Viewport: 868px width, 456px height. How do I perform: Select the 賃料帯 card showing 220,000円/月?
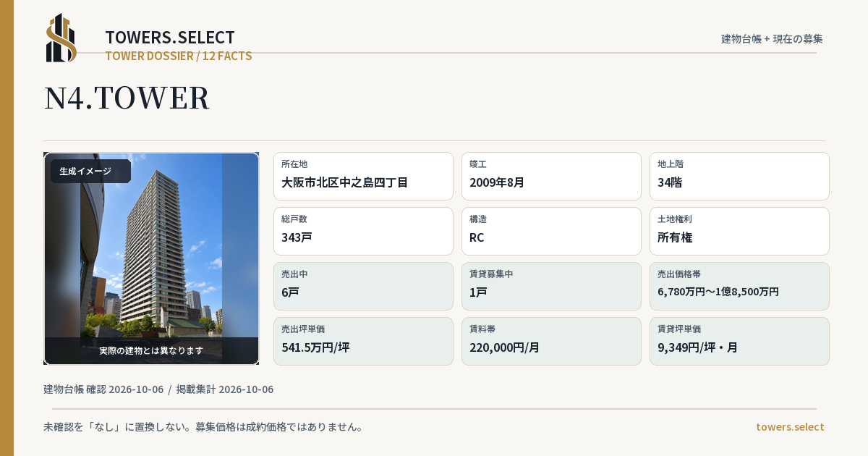[x=551, y=341]
